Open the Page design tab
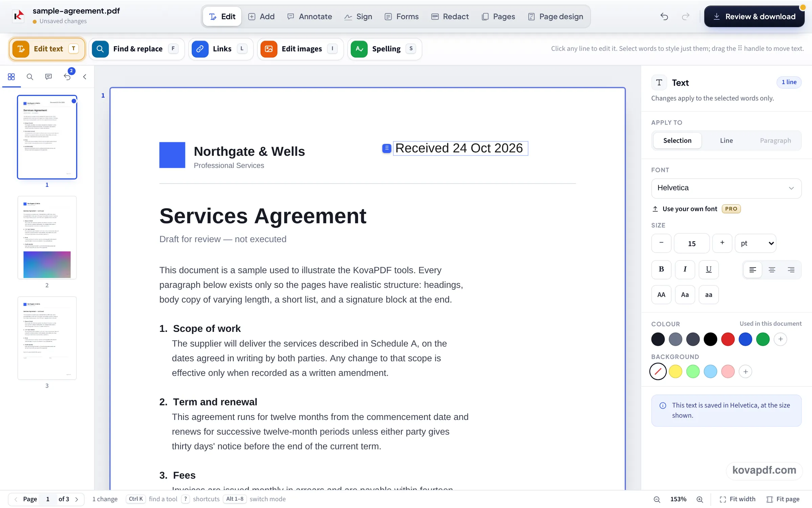This screenshot has height=508, width=812. [555, 17]
